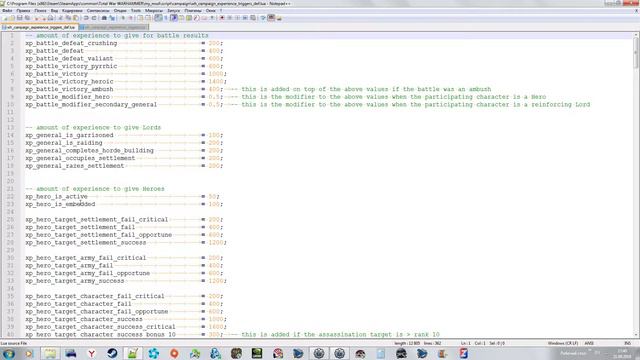Open the Replace dialog toolbar icon
The width and height of the screenshot is (640, 360).
point(112,18)
